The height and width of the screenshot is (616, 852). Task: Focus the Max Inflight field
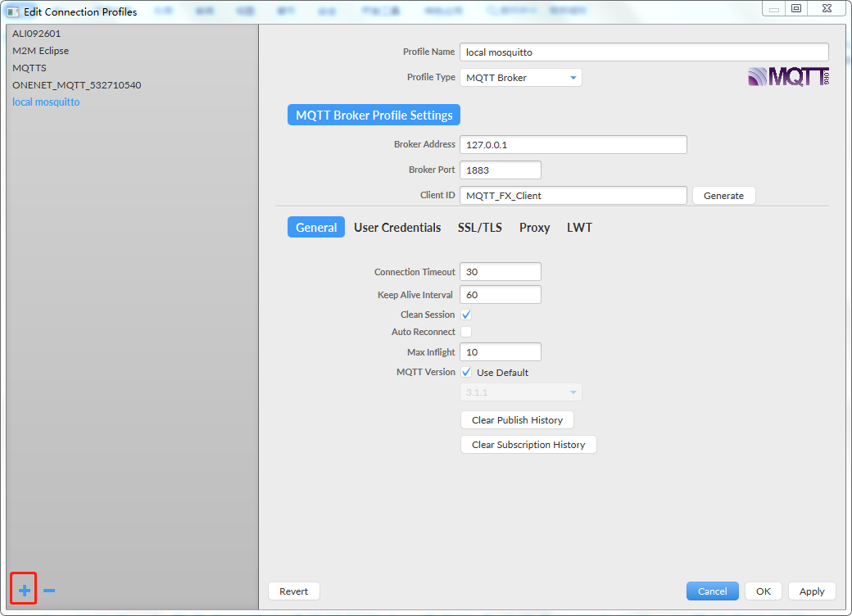501,352
